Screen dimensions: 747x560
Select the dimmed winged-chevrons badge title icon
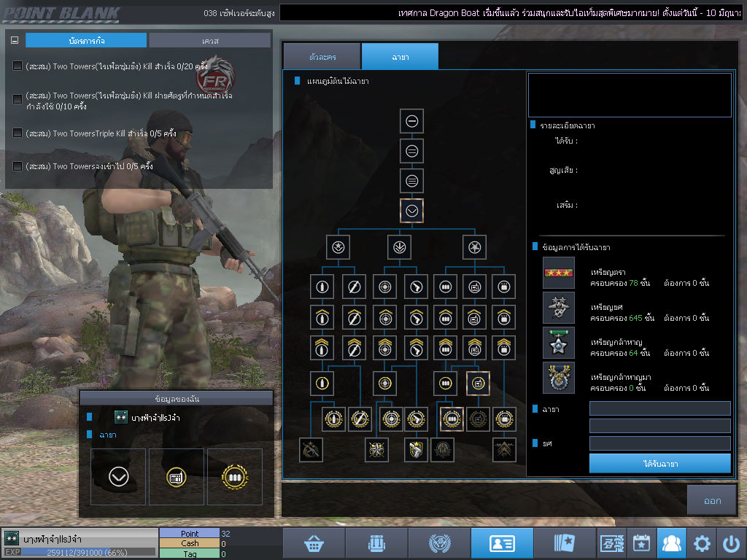(504, 449)
